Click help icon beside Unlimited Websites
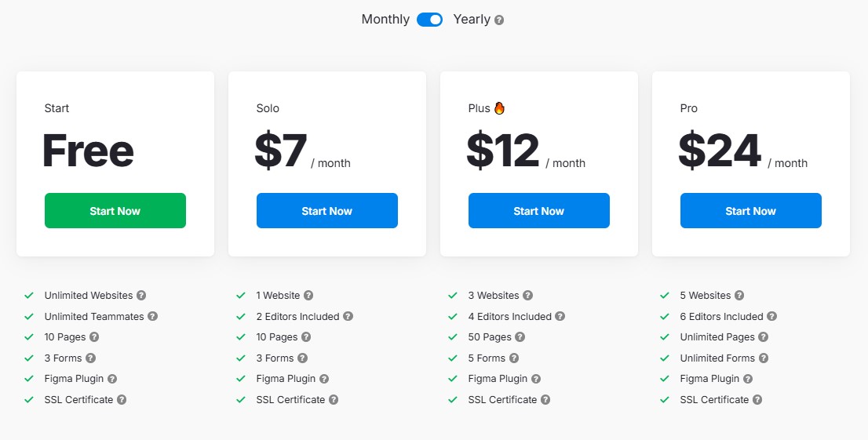 pos(141,296)
